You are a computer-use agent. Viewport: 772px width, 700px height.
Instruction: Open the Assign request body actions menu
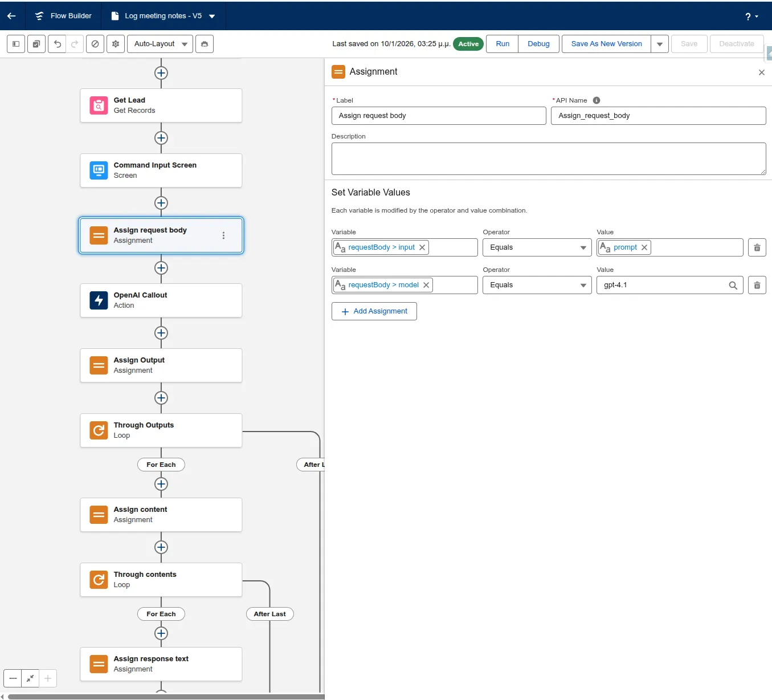[x=223, y=235]
